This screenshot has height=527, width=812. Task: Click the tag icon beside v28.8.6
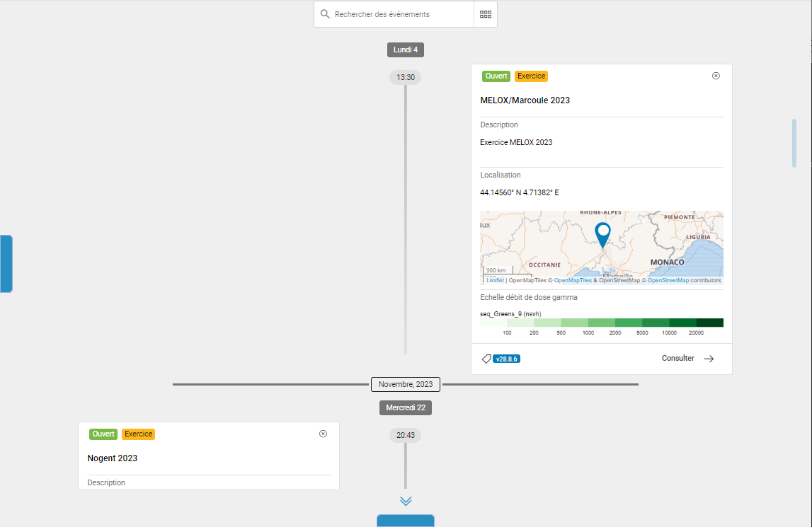486,359
